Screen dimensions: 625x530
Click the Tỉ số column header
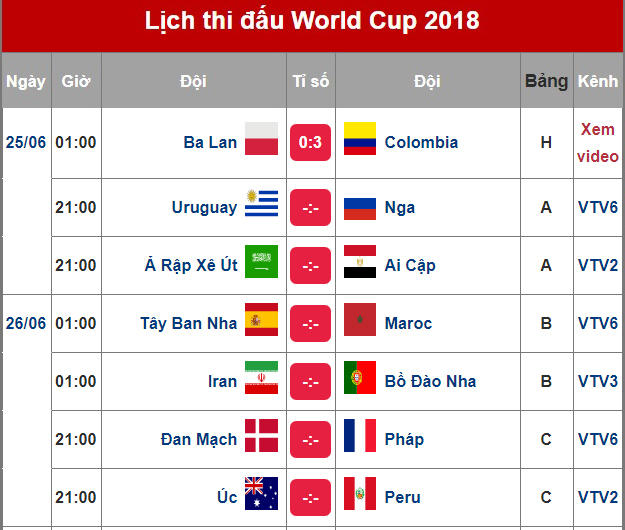[310, 81]
